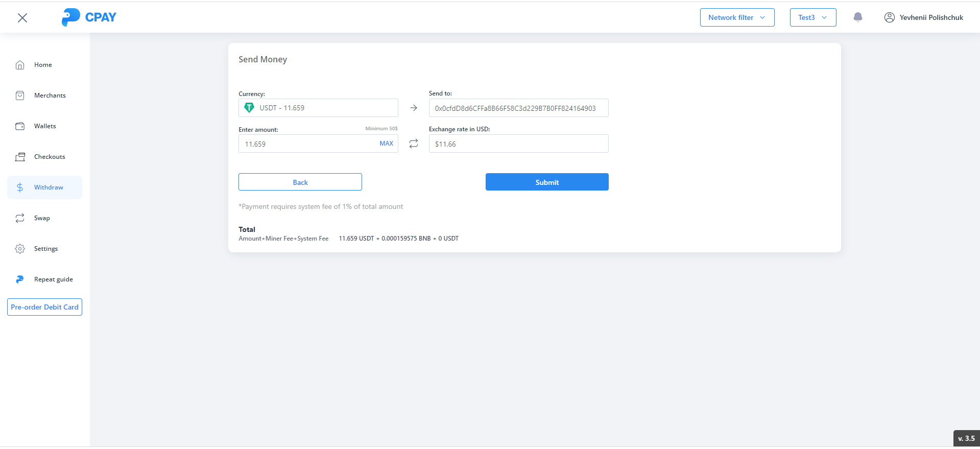
Task: Click MAX to fill full amount
Action: 386,144
